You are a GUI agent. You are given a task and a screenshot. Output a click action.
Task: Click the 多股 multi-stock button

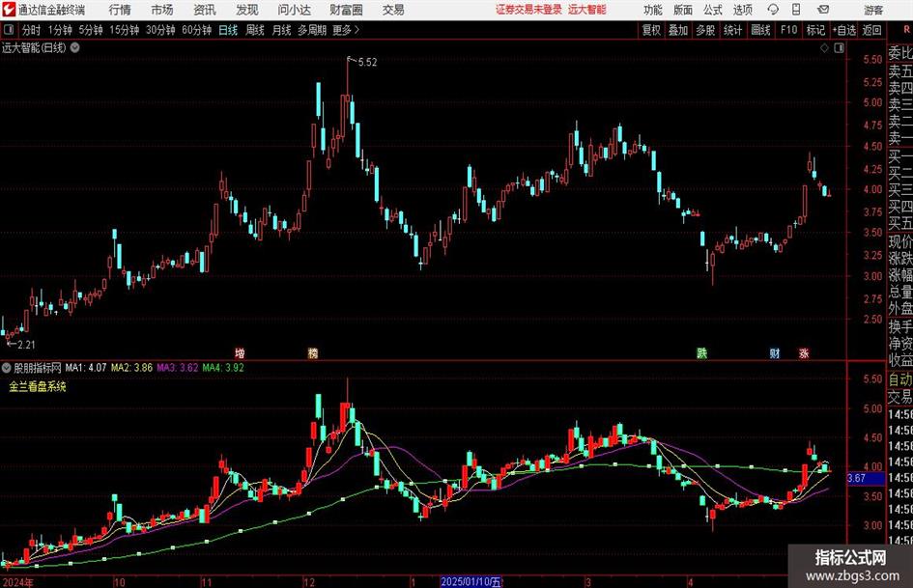(705, 30)
